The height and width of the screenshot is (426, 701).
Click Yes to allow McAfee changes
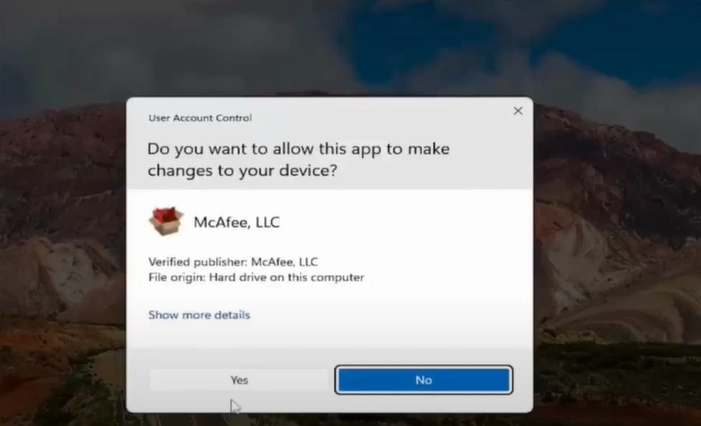239,380
